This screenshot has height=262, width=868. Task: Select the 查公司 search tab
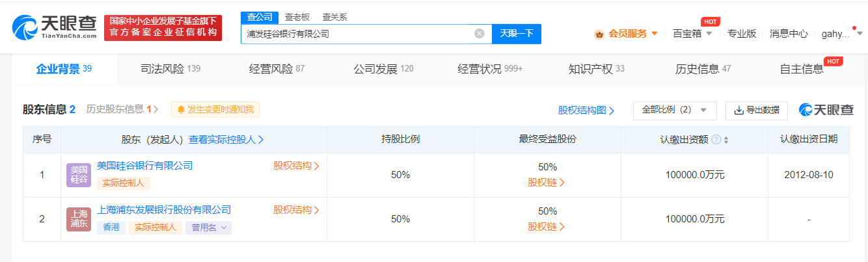click(x=260, y=17)
